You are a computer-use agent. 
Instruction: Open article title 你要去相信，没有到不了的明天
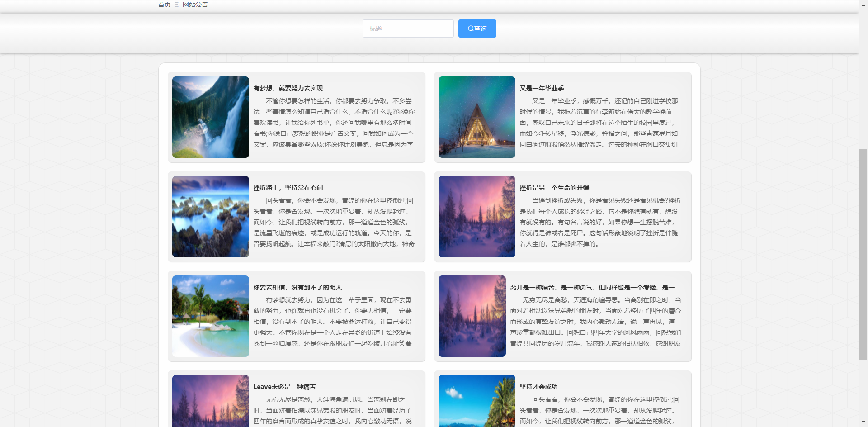point(297,287)
